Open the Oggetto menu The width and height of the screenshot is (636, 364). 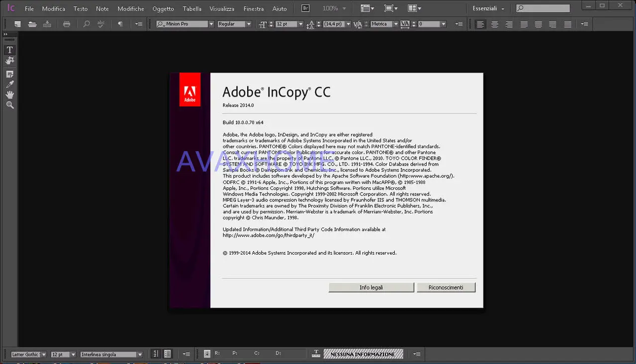[x=163, y=8]
